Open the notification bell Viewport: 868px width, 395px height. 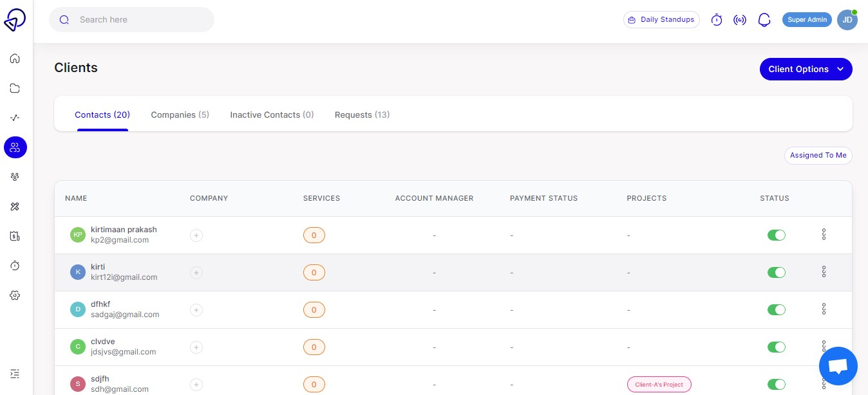click(764, 20)
